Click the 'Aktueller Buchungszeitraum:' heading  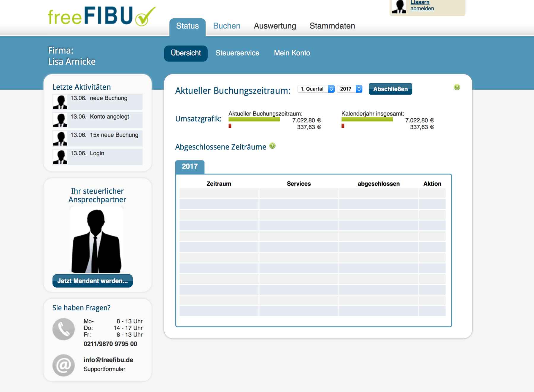coord(233,91)
